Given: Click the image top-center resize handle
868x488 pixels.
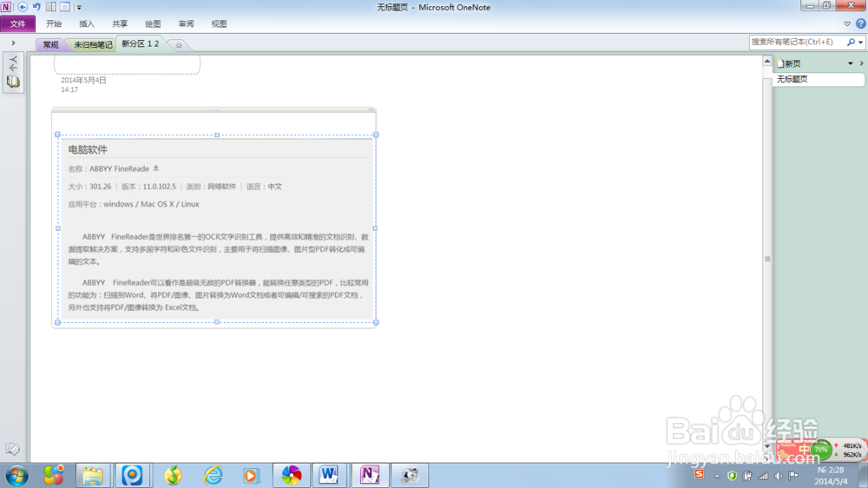Looking at the screenshot, I should [217, 135].
